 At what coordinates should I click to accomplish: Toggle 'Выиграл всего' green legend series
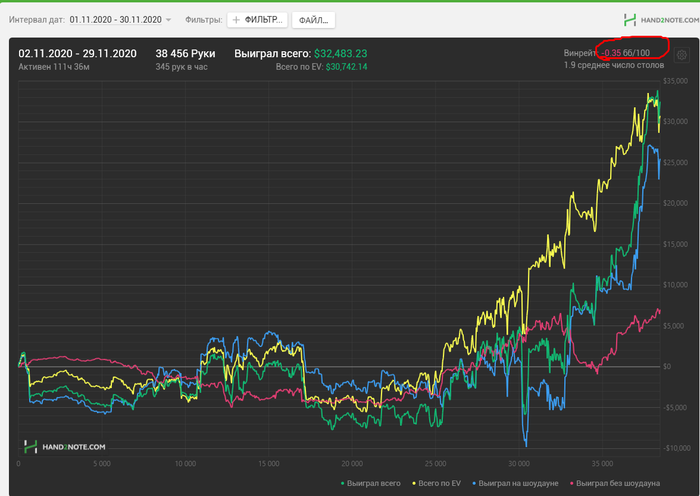[x=371, y=483]
